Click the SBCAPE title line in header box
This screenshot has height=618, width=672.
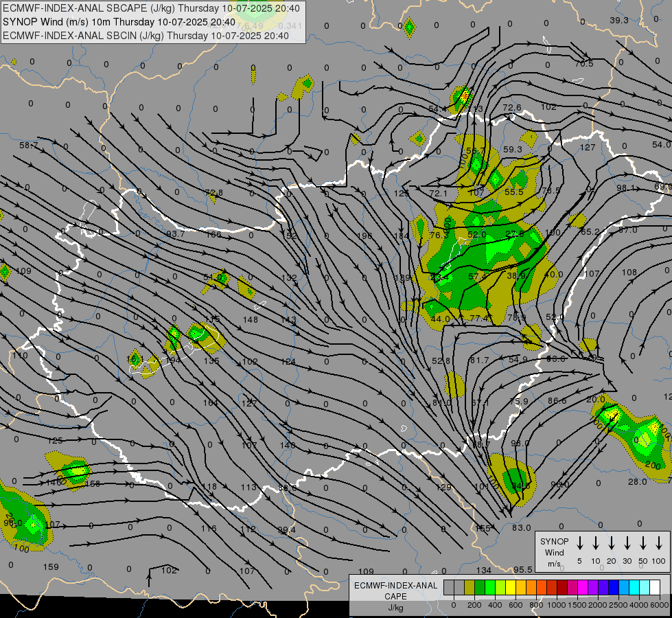pyautogui.click(x=152, y=8)
